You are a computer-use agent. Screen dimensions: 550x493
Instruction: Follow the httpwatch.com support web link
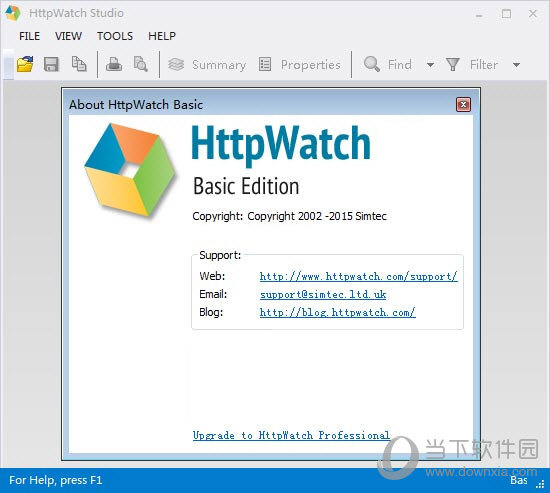pos(358,277)
